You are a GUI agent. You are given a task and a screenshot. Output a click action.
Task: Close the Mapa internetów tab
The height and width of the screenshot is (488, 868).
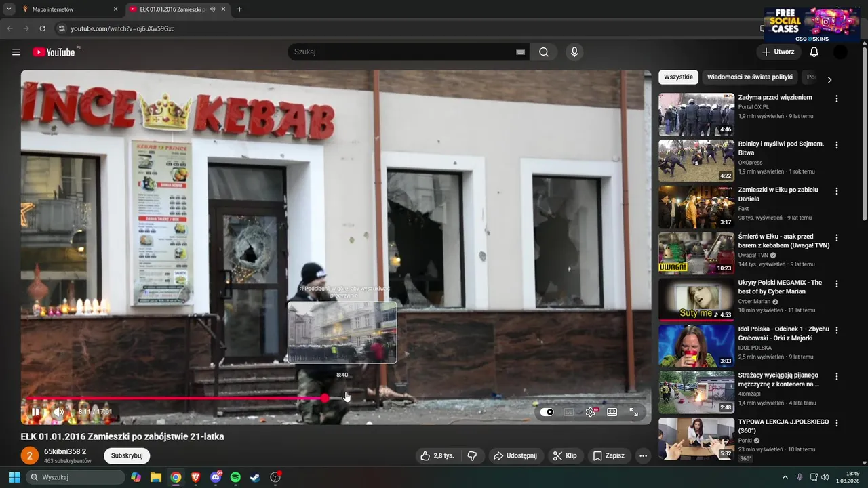point(115,9)
